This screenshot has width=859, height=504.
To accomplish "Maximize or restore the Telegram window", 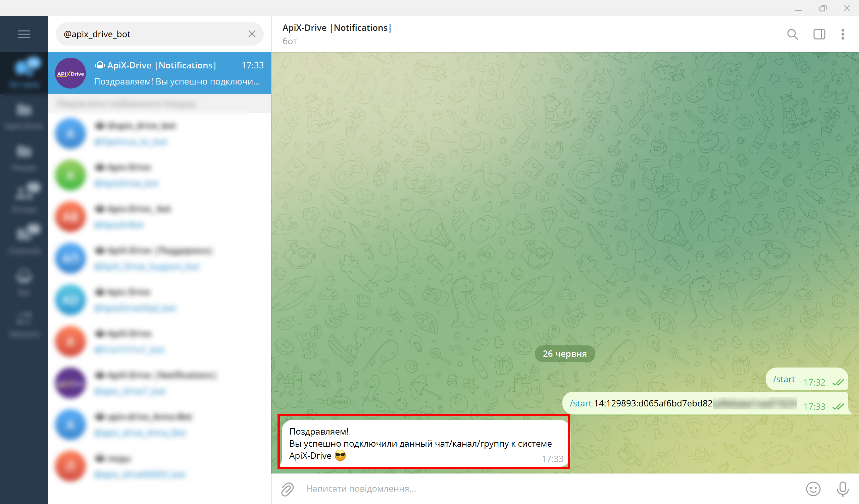I will 823,8.
